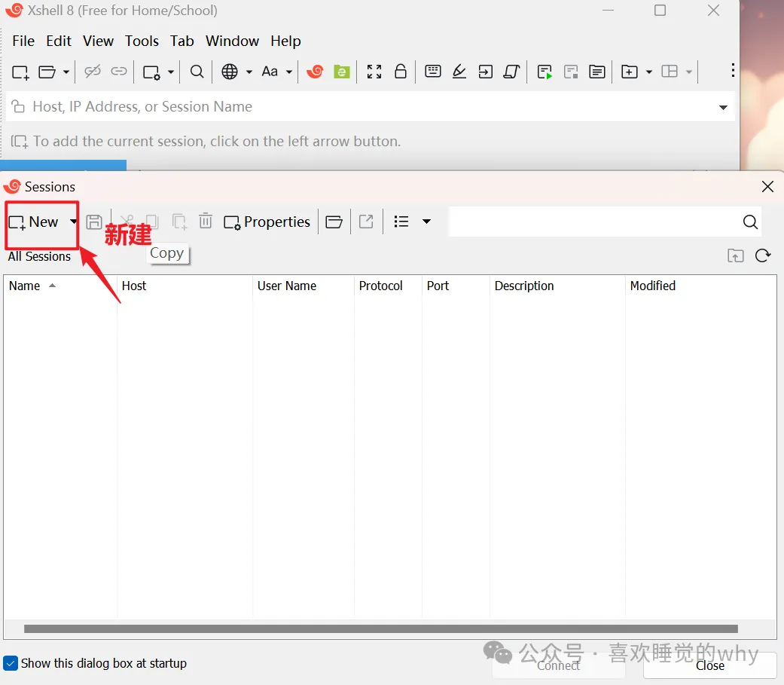Sort sessions by Modified column header

point(701,286)
